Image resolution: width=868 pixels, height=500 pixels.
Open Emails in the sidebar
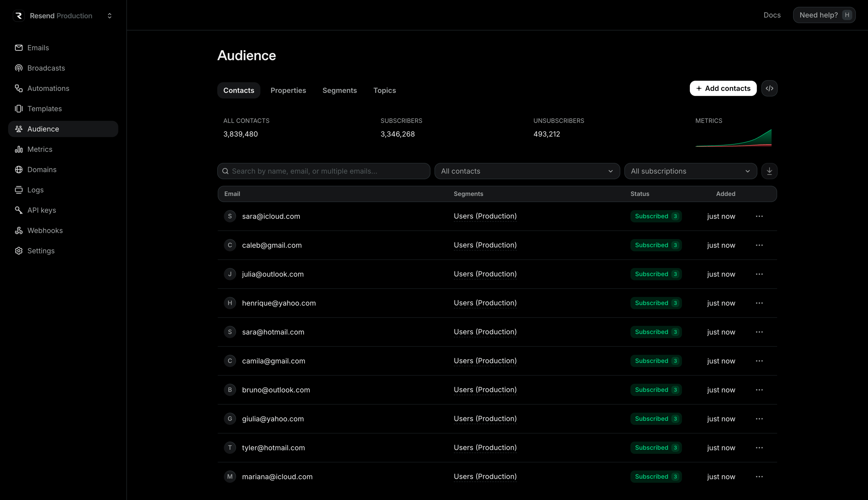click(x=63, y=48)
